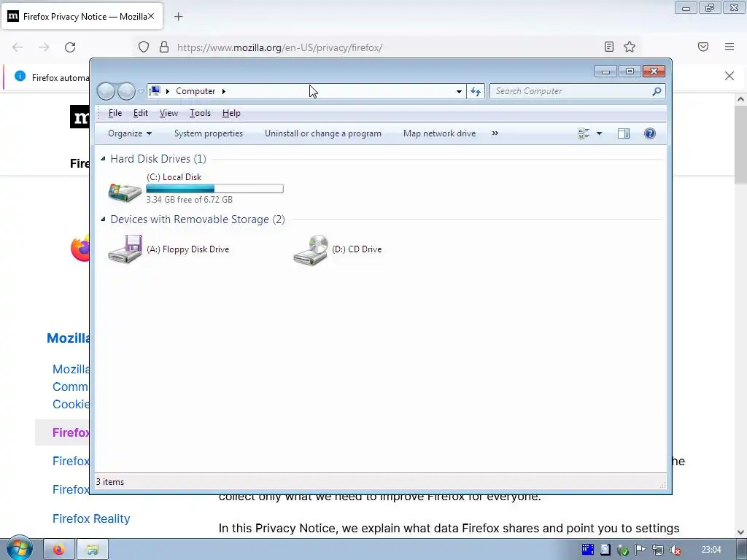Viewport: 747px width, 560px height.
Task: Open the view options dropdown arrow
Action: pos(600,134)
